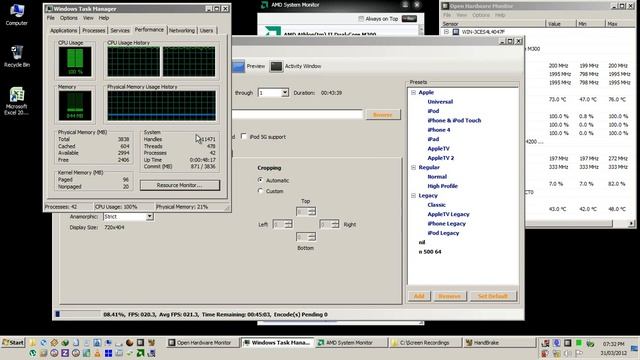Click the brown sphere quick launch icon
Image resolution: width=640 pixels, height=360 pixels.
(x=129, y=342)
